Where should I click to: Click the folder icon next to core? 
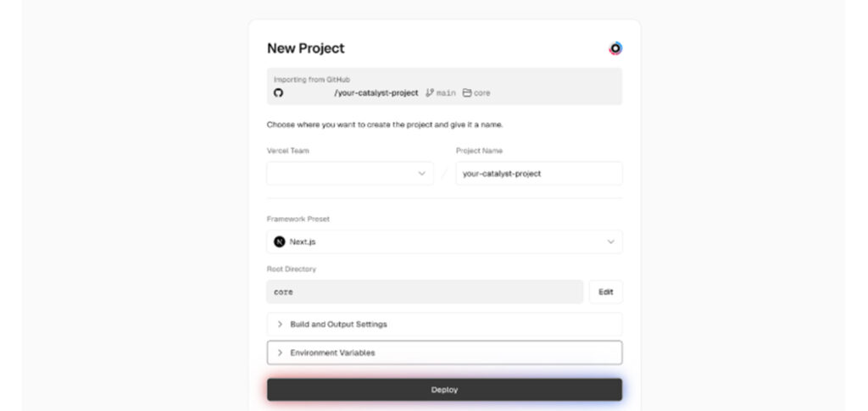pos(467,93)
